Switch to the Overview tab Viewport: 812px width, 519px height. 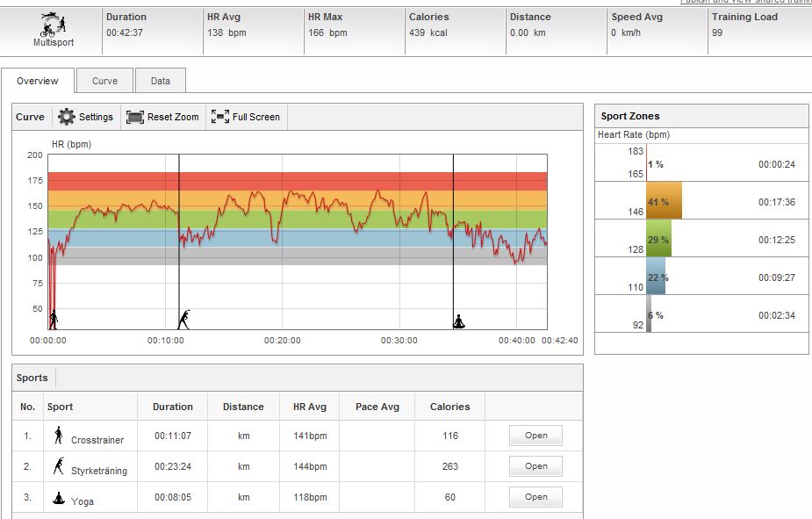(38, 81)
